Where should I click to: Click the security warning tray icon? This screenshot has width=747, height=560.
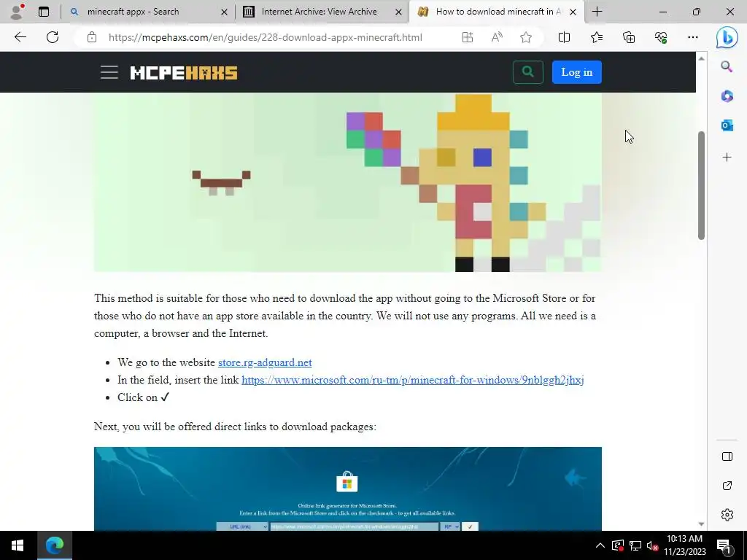coord(618,545)
